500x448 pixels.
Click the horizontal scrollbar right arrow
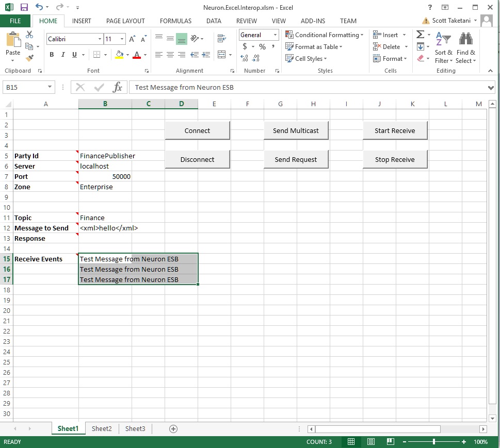coord(483,429)
